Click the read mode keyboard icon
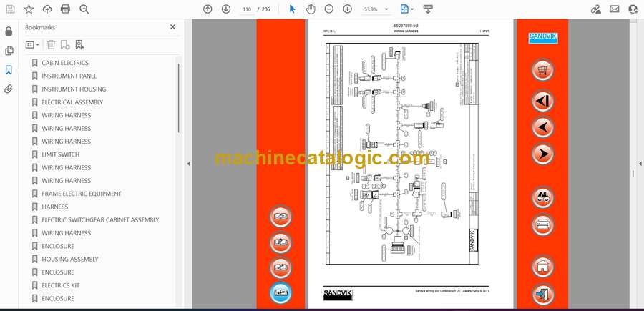 (x=428, y=9)
